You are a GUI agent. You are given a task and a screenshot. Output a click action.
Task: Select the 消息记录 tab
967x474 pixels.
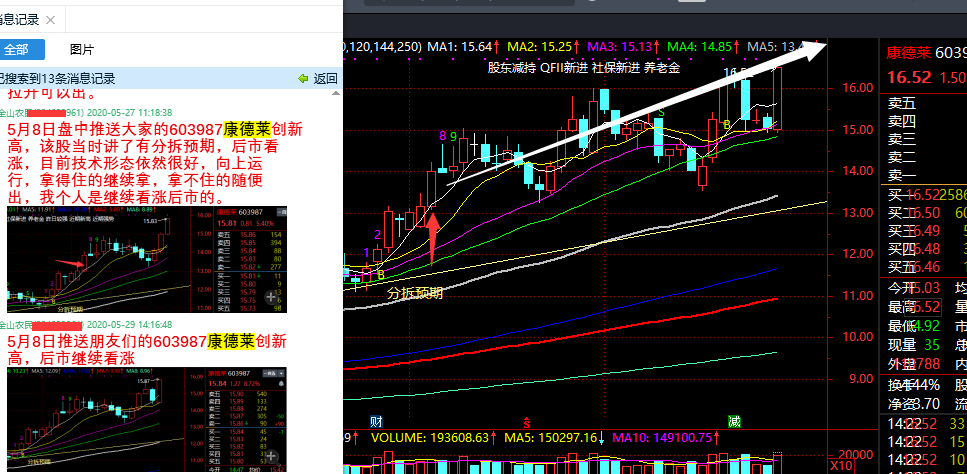coord(19,20)
